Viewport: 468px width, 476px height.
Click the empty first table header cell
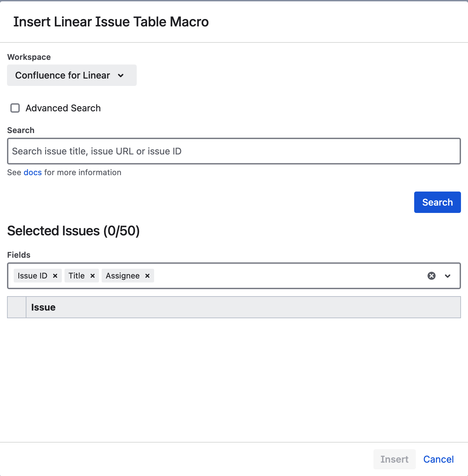point(17,307)
